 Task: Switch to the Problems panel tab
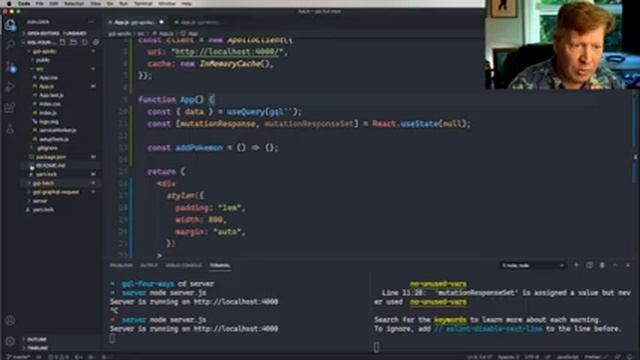pos(121,265)
